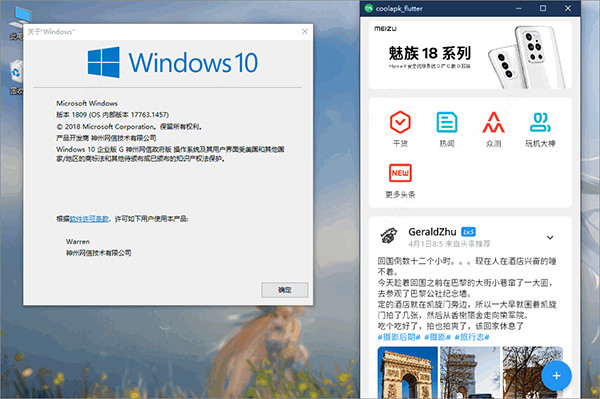
Task: Open the 众测 icon
Action: [493, 122]
